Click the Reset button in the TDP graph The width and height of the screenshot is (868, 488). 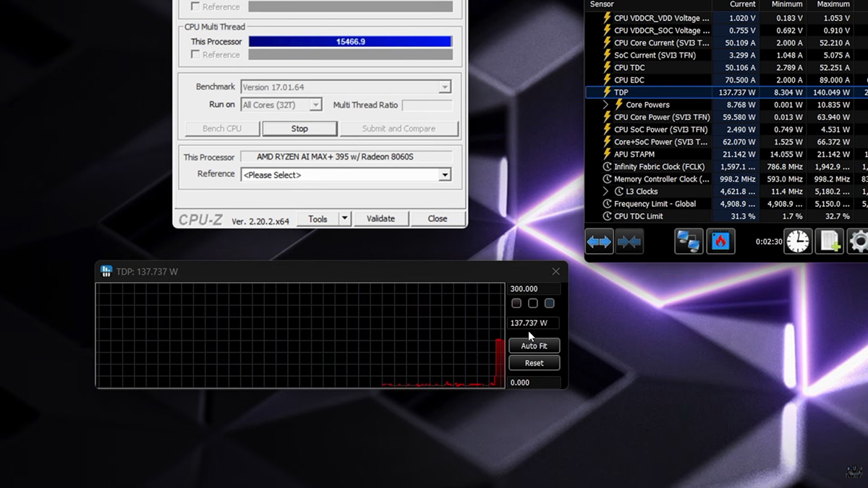click(x=535, y=363)
